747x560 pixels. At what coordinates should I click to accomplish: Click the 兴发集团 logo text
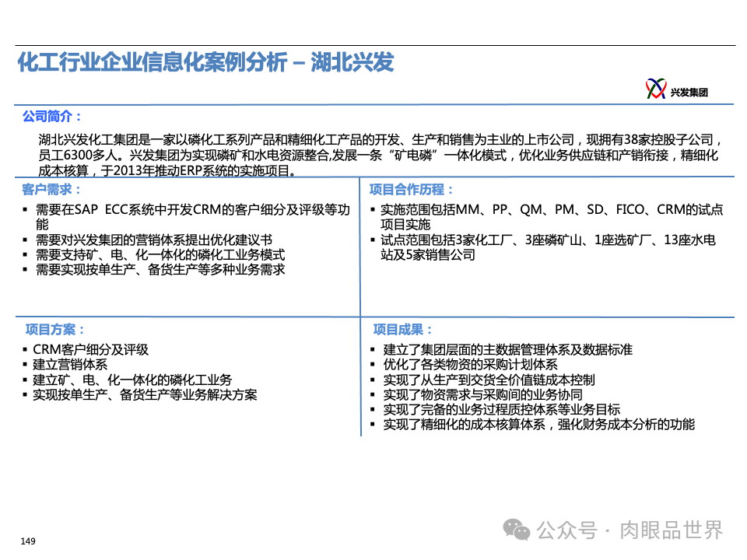point(689,93)
